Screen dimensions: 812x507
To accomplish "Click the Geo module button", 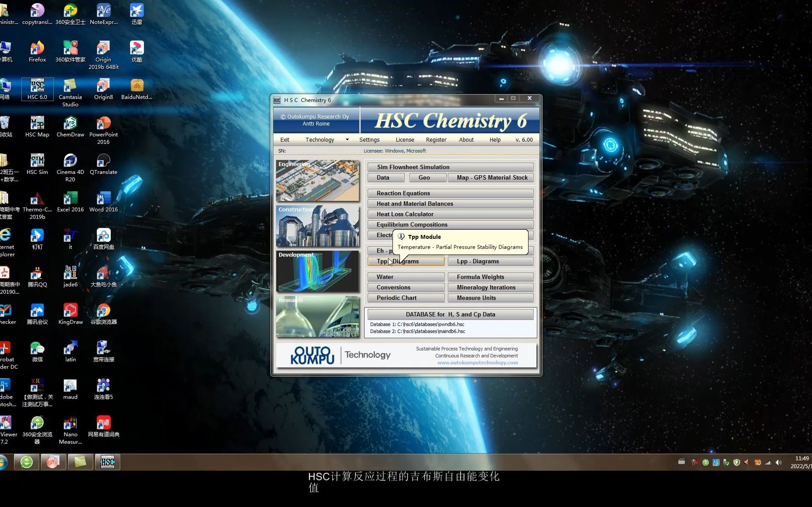I will [x=428, y=177].
